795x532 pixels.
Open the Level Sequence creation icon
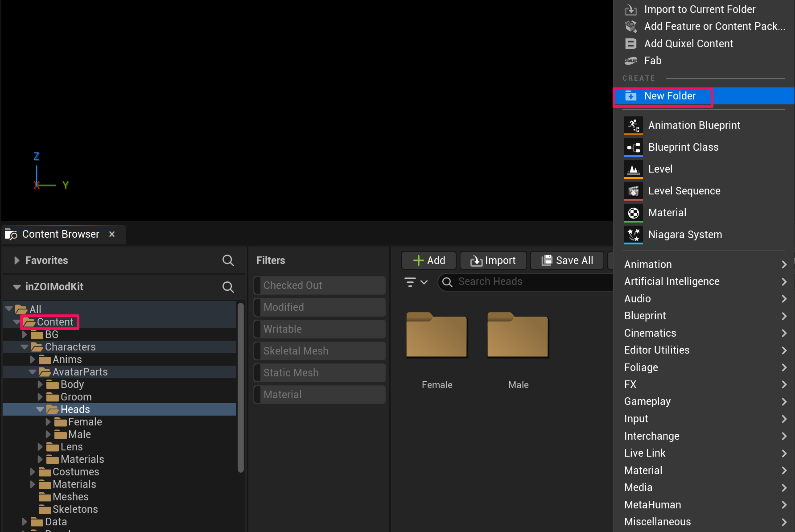tap(633, 191)
